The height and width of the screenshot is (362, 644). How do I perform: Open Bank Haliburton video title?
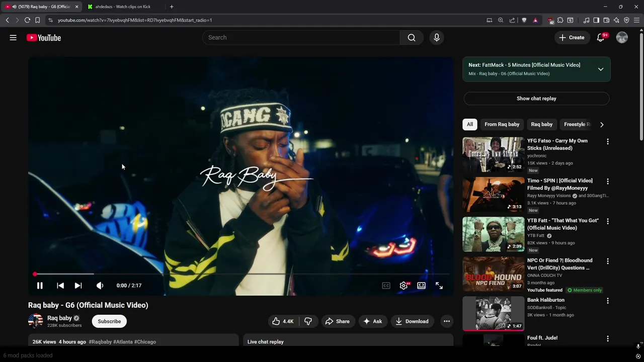(545, 300)
